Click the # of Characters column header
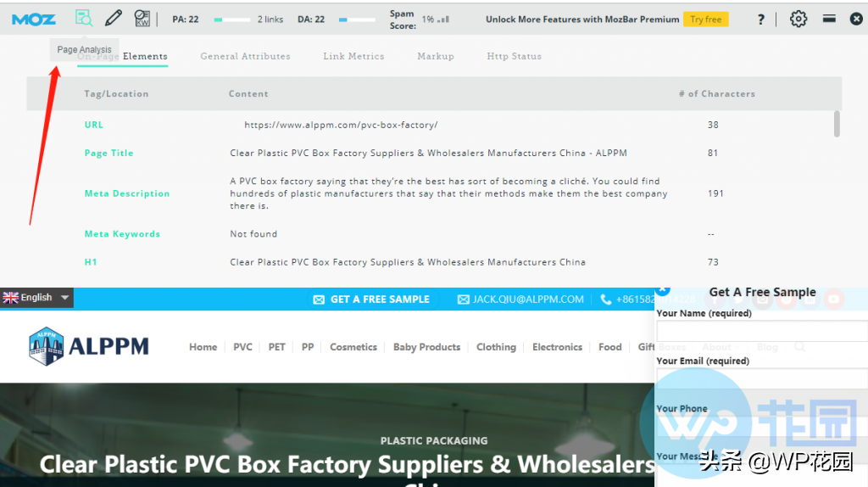Screen dimensions: 868x487 (717, 93)
